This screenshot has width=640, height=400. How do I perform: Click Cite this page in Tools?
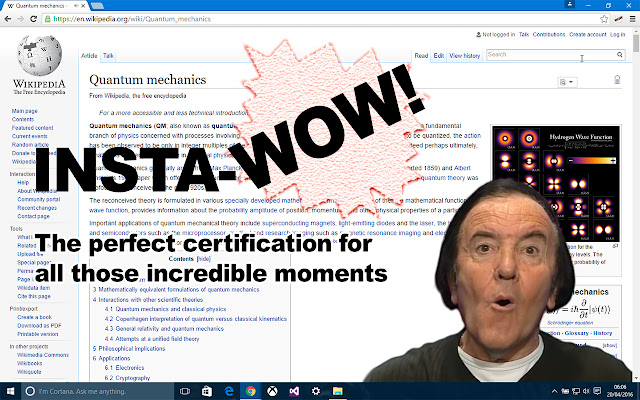pos(33,296)
